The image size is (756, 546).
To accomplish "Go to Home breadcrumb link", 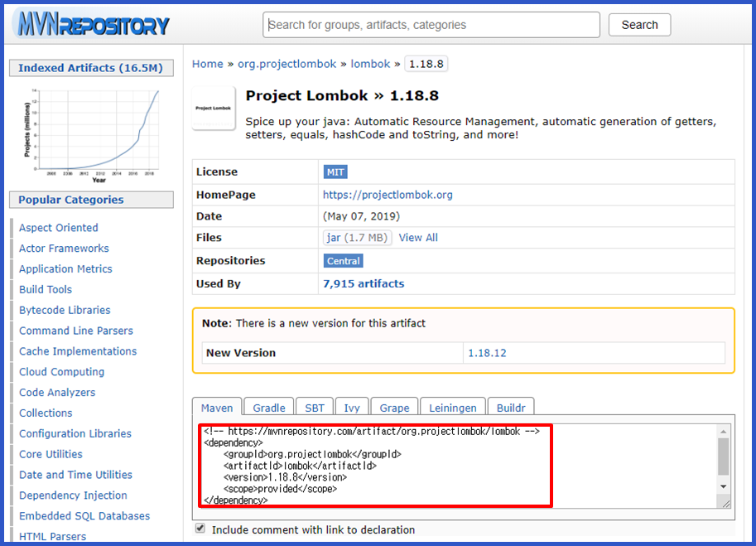I will click(208, 64).
